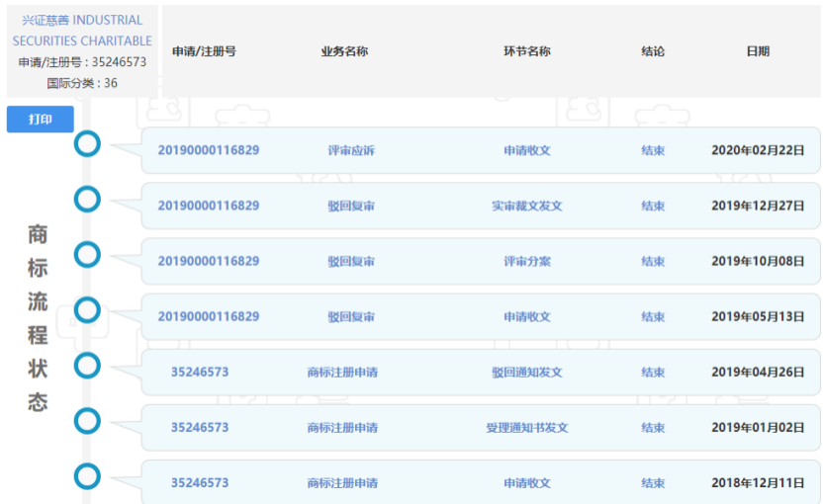Image resolution: width=823 pixels, height=504 pixels.
Task: Click the date 2019年01月02日
Action: click(758, 428)
